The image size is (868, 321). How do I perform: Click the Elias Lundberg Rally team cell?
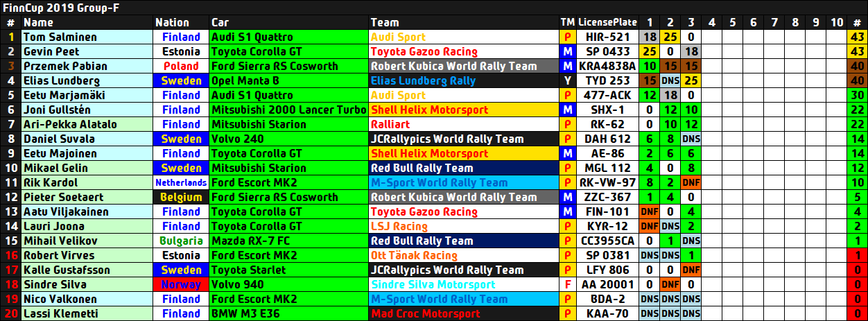[x=463, y=80]
